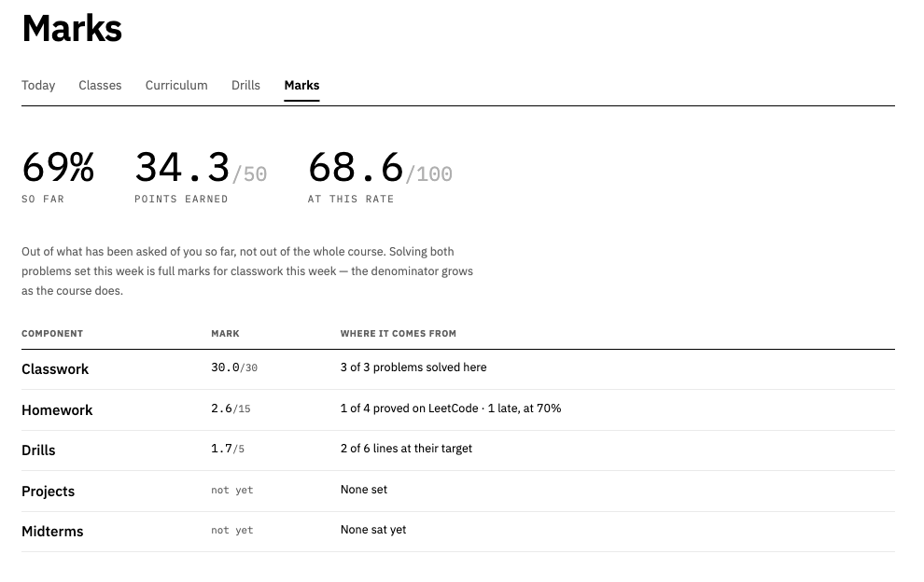Click '3 of 3 problems solved here'
This screenshot has width=924, height=582.
tap(413, 367)
